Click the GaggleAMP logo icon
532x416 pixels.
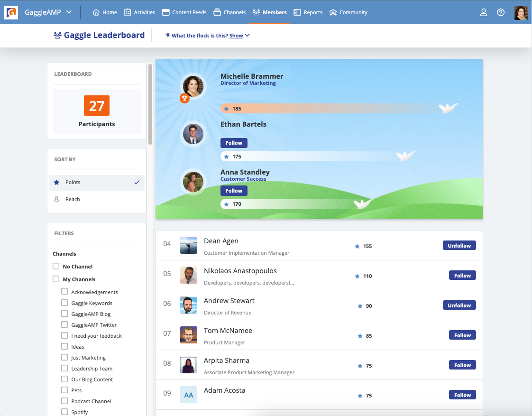click(x=11, y=12)
